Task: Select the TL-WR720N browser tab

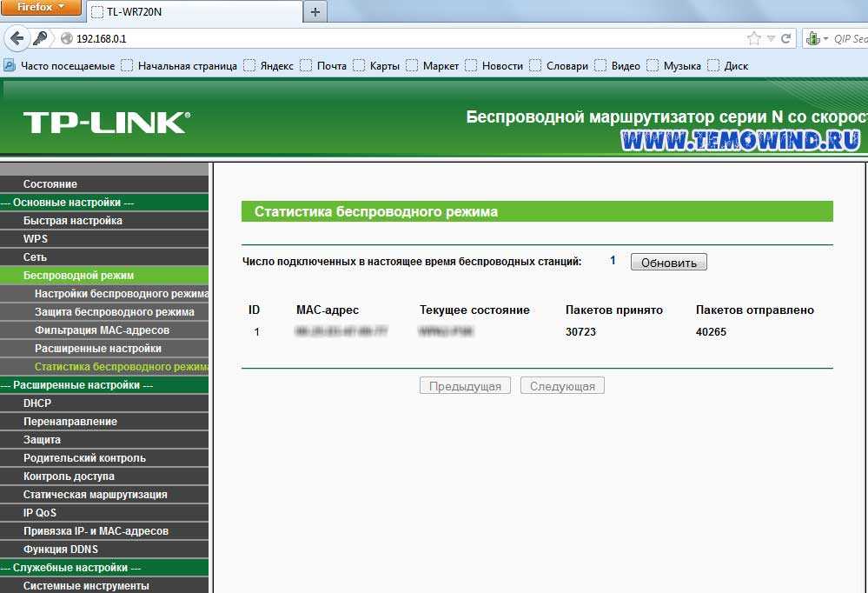Action: (x=194, y=11)
